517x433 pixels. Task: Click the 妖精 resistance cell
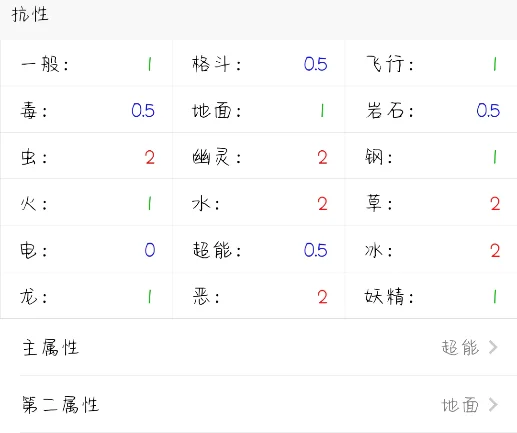pyautogui.click(x=431, y=296)
